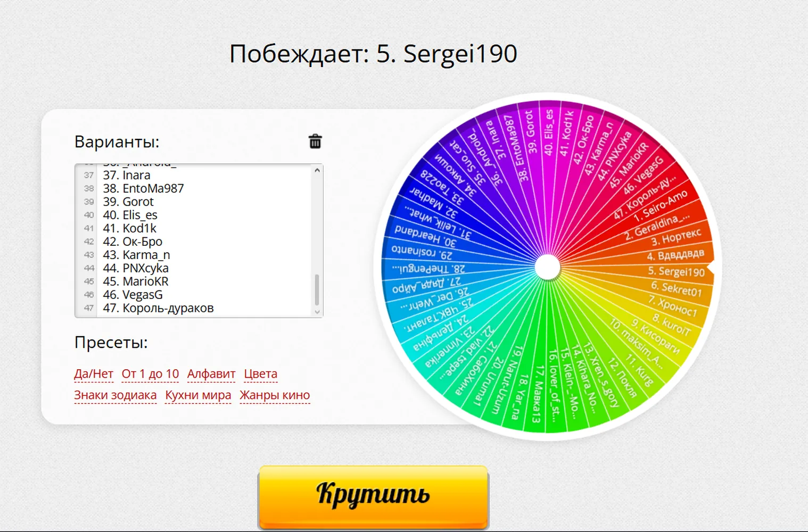808x532 pixels.
Task: Click the '3. Нортекс' wheel segment
Action: coord(676,237)
